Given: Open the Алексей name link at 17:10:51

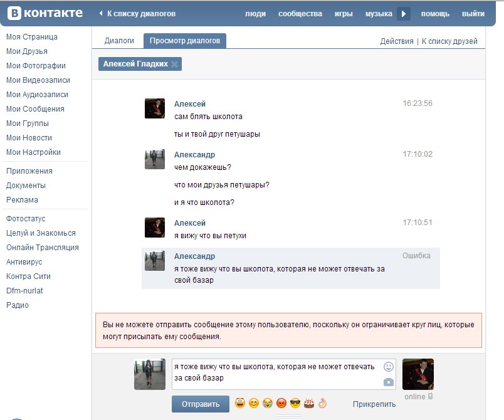Looking at the screenshot, I should (190, 223).
